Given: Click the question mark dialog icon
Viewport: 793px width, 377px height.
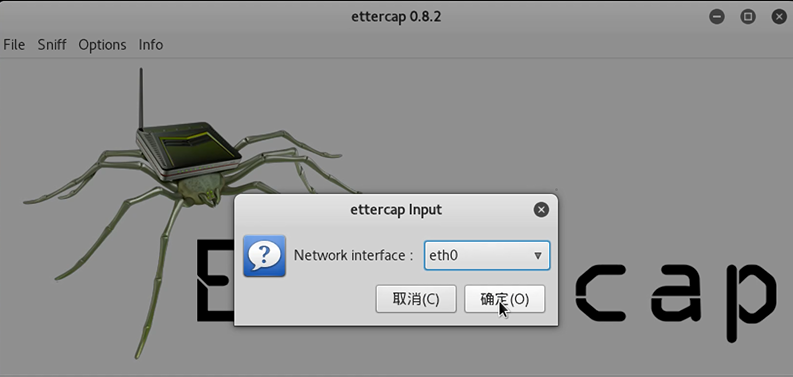Looking at the screenshot, I should [265, 256].
